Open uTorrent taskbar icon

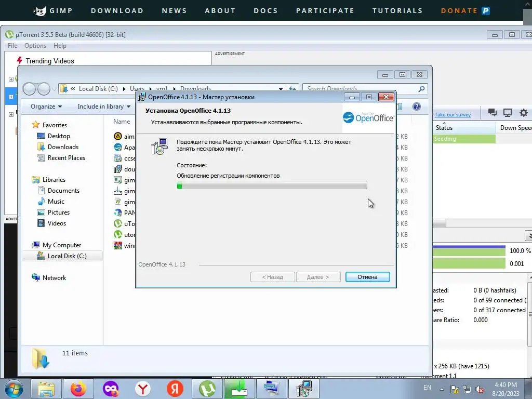pos(207,389)
